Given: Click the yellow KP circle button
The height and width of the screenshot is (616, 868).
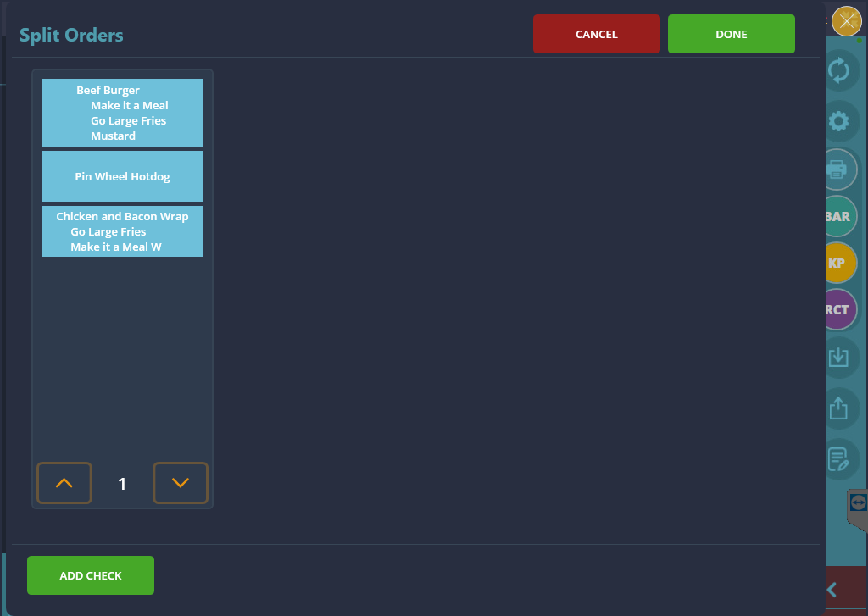Looking at the screenshot, I should pos(838,263).
